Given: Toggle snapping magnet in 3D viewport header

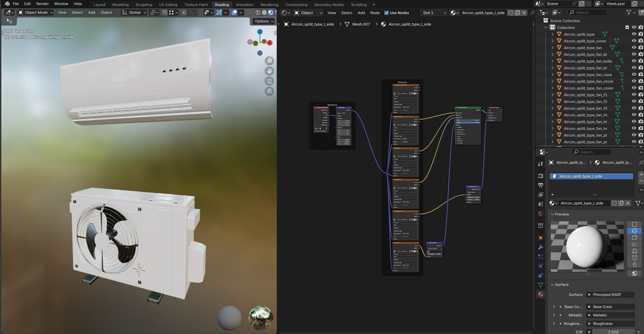Looking at the screenshot, I should pyautogui.click(x=165, y=12).
